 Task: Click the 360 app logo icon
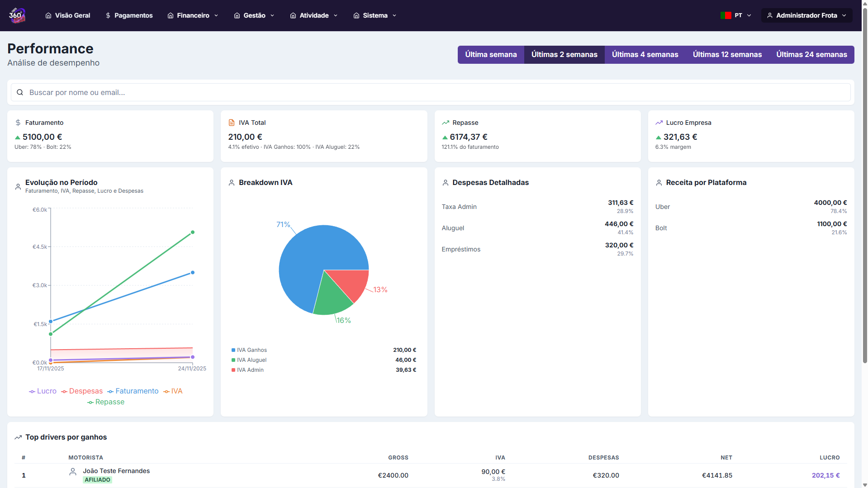pos(17,15)
